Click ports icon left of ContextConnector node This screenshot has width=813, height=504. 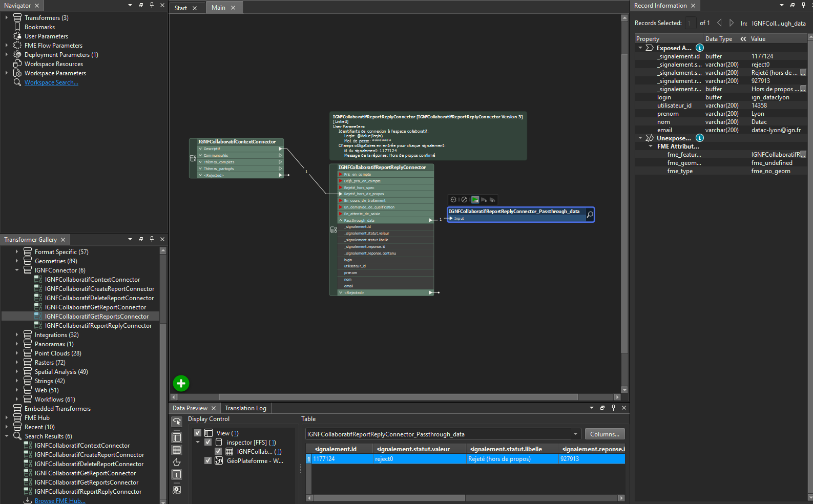pyautogui.click(x=193, y=158)
